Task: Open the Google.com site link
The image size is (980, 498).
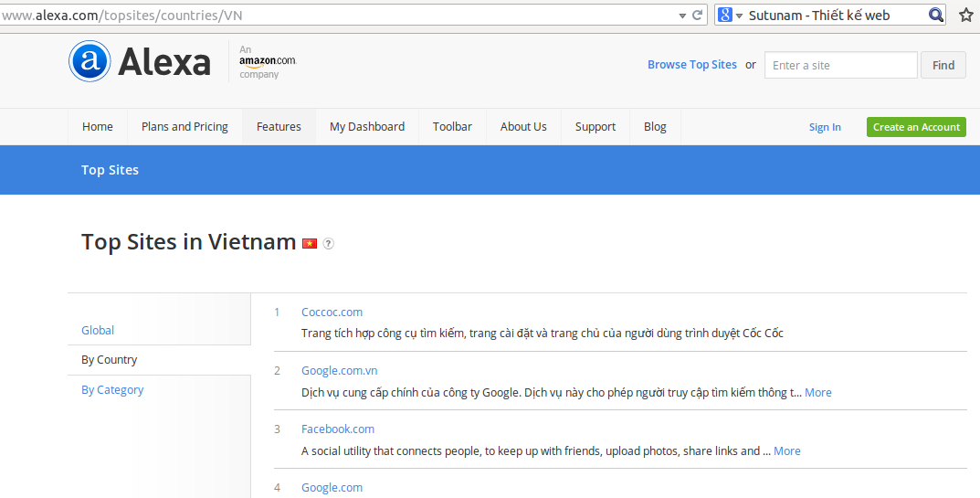Action: coord(332,487)
